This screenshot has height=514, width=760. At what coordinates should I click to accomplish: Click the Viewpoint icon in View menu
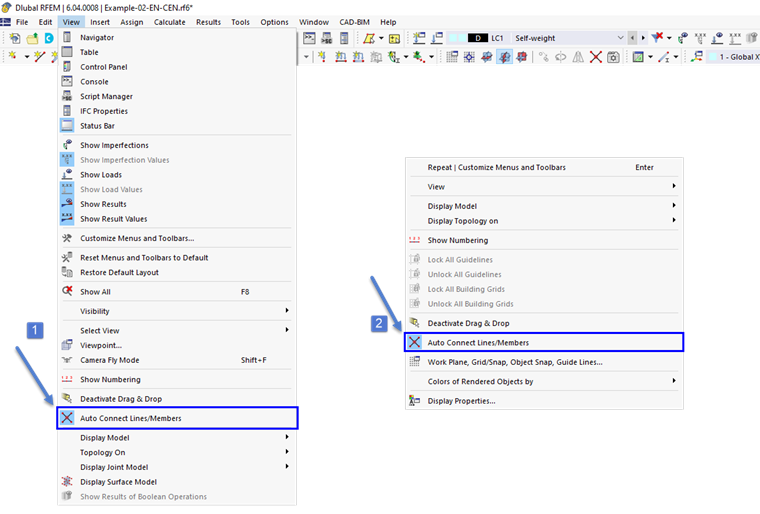(67, 345)
